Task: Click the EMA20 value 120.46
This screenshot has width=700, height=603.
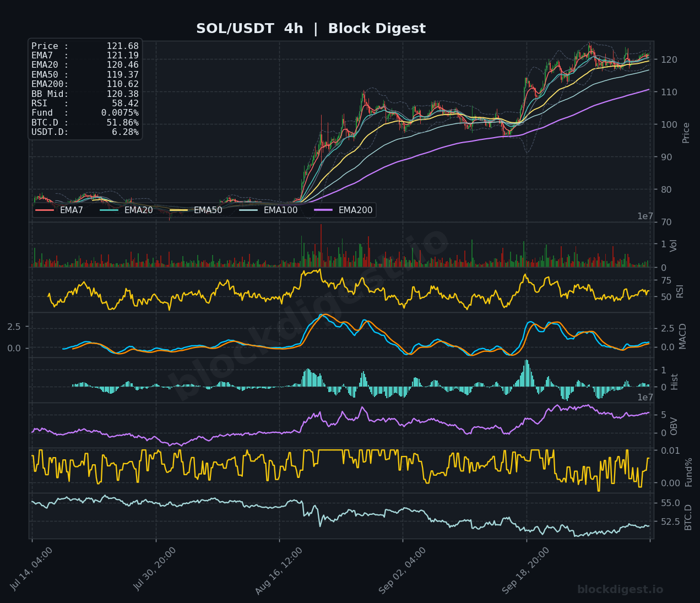Action: point(122,65)
